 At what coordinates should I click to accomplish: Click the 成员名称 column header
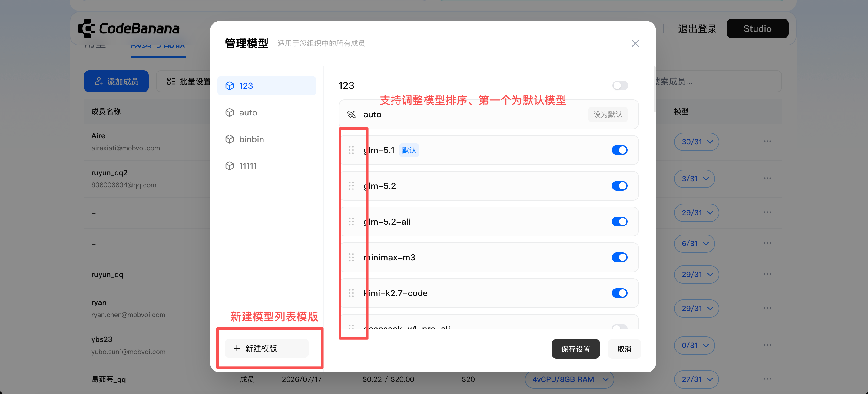[106, 111]
